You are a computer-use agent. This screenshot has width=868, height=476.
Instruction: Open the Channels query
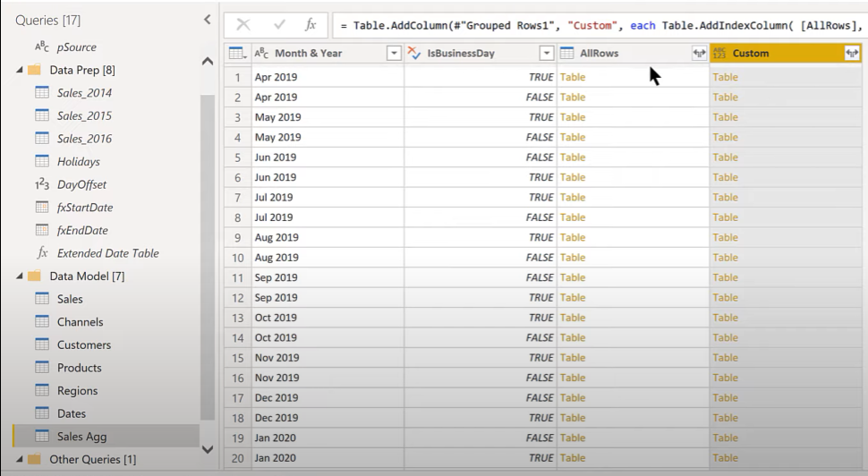80,321
